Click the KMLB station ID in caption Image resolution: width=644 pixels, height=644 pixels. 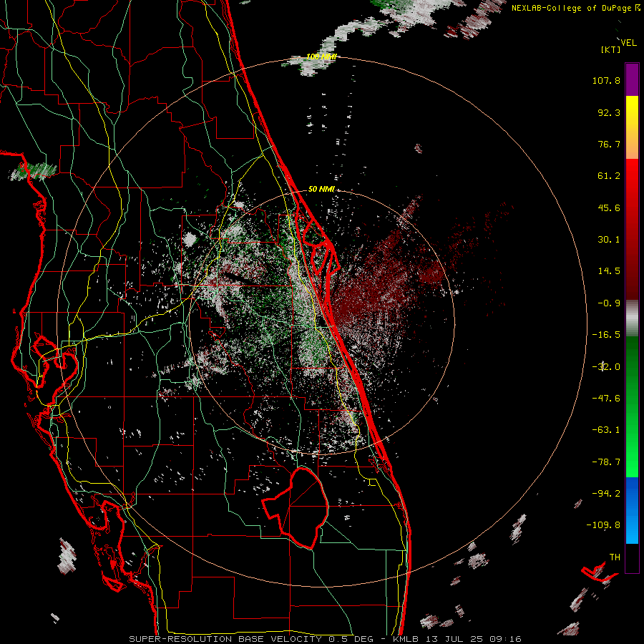click(x=405, y=639)
